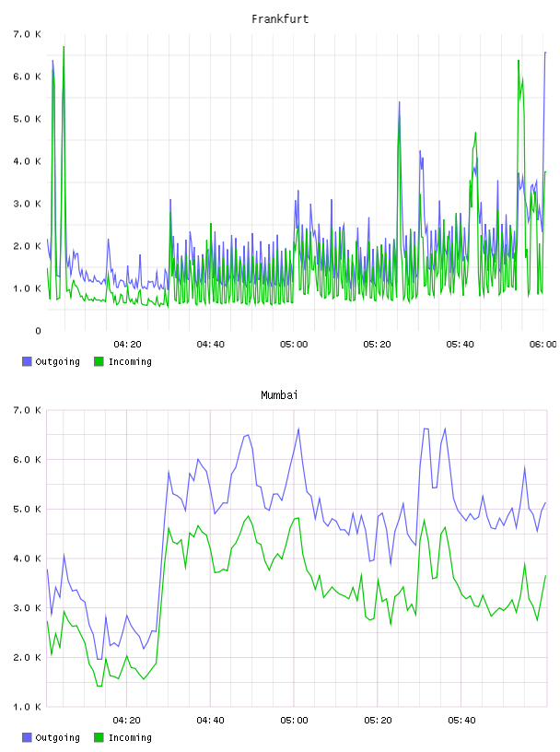Click the green Incoming swatch under Mumbai chart
The image size is (560, 752).
click(x=99, y=737)
